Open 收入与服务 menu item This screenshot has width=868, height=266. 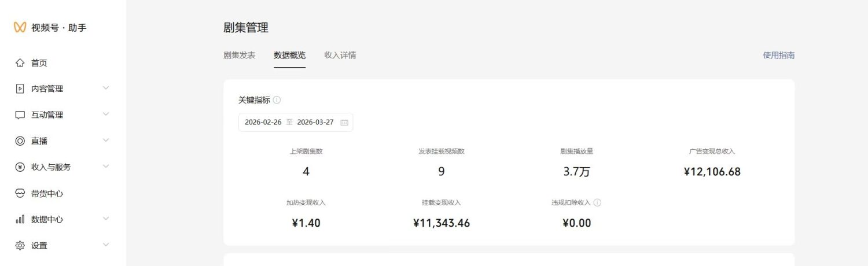click(x=51, y=167)
